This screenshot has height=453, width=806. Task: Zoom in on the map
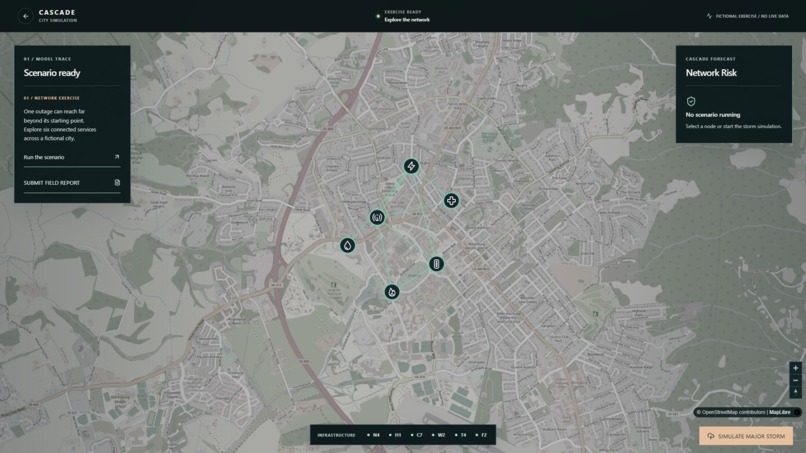[795, 368]
